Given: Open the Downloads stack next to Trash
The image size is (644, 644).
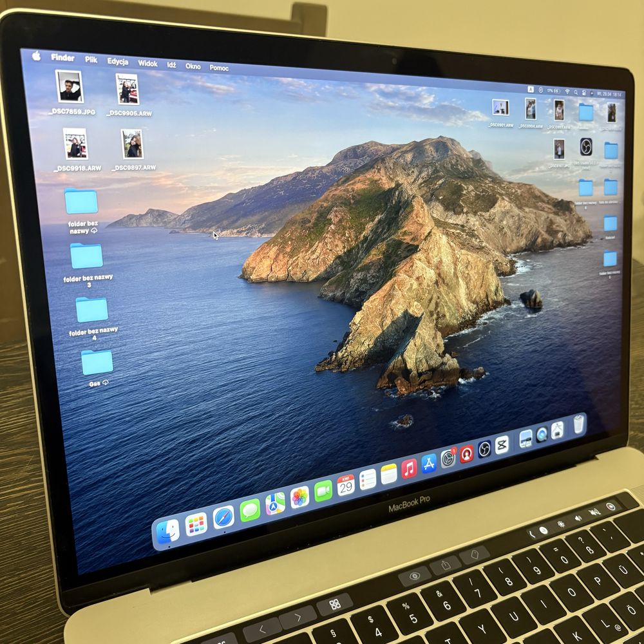Looking at the screenshot, I should coord(557,430).
